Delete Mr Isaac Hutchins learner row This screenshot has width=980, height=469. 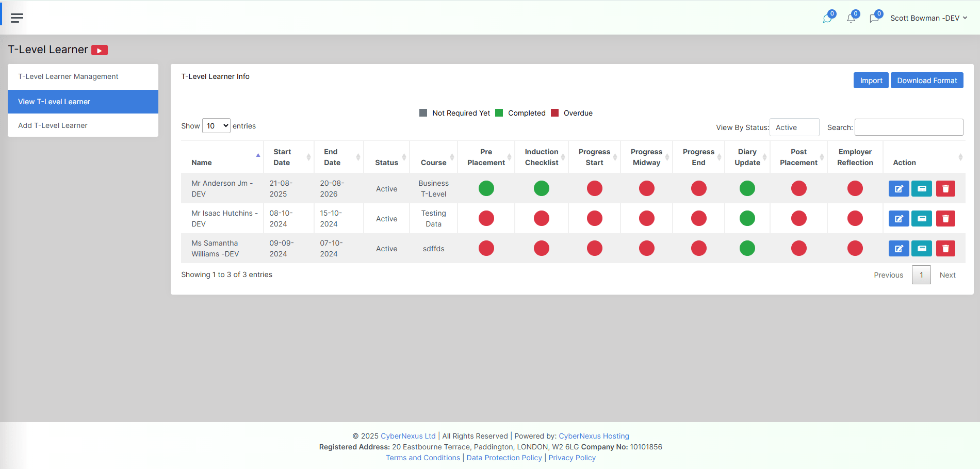coord(945,219)
